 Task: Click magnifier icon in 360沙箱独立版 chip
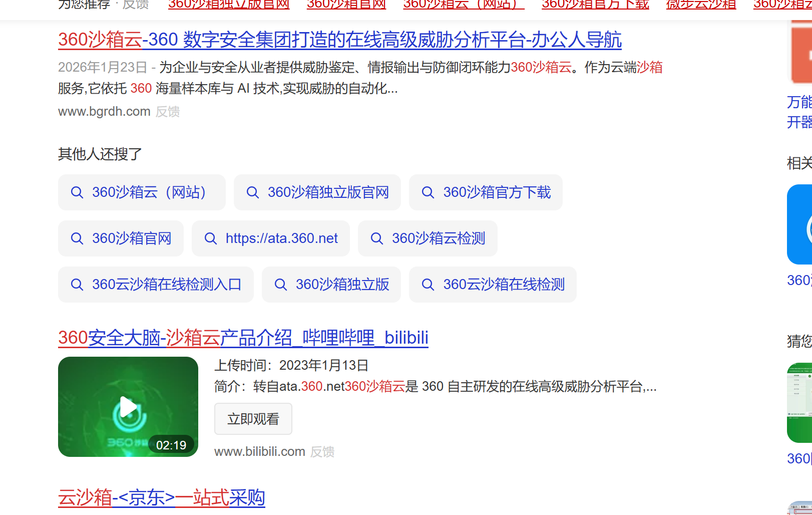280,285
